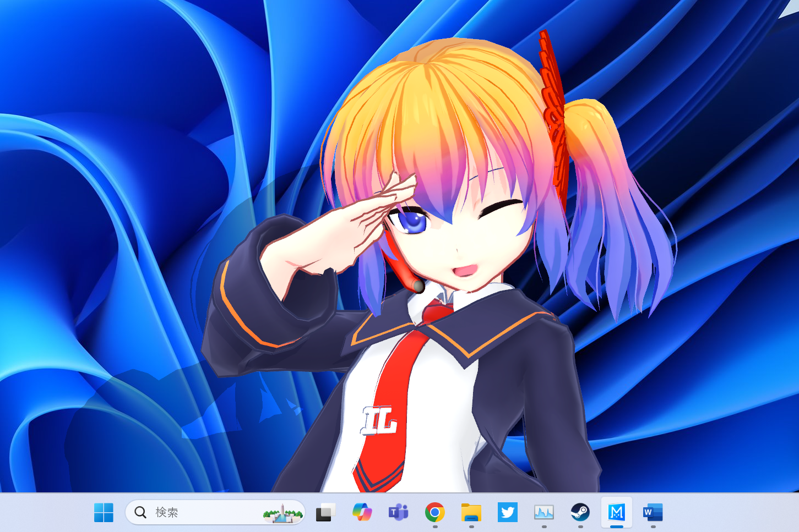Image resolution: width=799 pixels, height=532 pixels.
Task: Switch to the performance monitor graph app
Action: pos(543,512)
